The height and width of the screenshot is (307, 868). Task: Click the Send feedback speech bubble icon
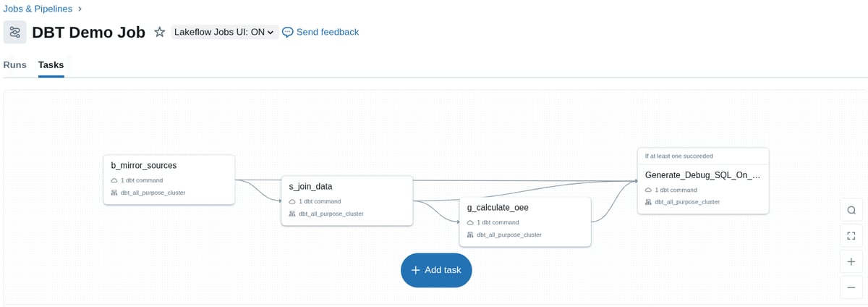pyautogui.click(x=288, y=32)
